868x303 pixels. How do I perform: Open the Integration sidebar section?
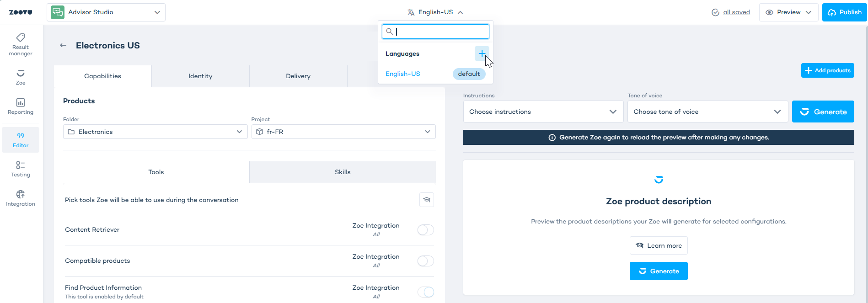point(21,198)
